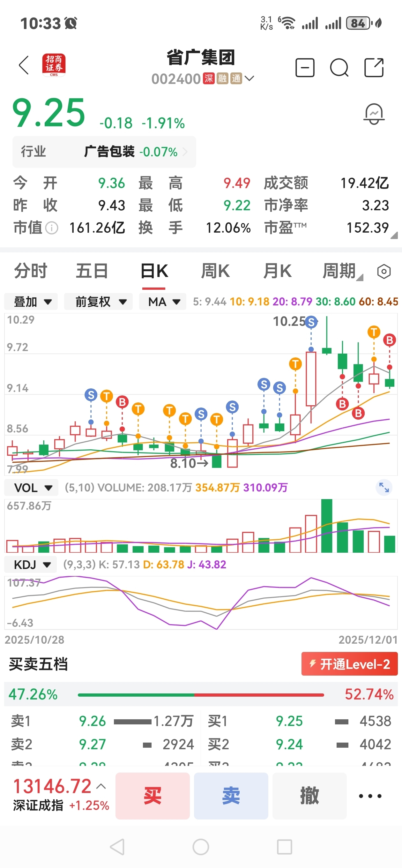Open the CMS brokerage logo
This screenshot has height=868, width=402.
click(x=54, y=65)
